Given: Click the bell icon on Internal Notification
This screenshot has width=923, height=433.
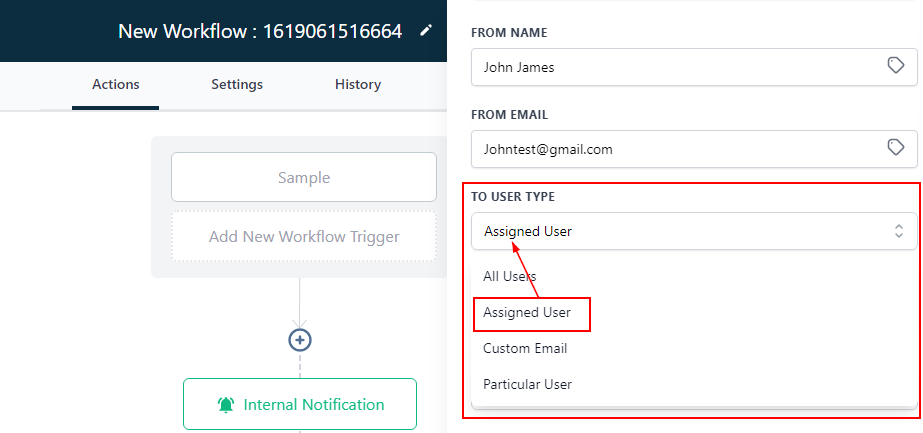Looking at the screenshot, I should [x=226, y=405].
